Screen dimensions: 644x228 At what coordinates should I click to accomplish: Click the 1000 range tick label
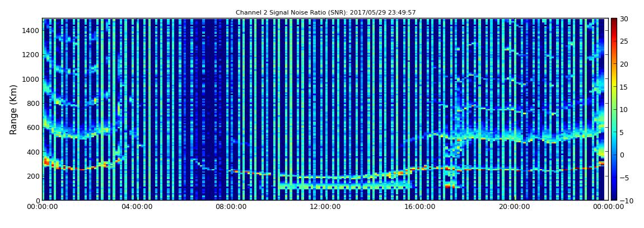point(31,79)
